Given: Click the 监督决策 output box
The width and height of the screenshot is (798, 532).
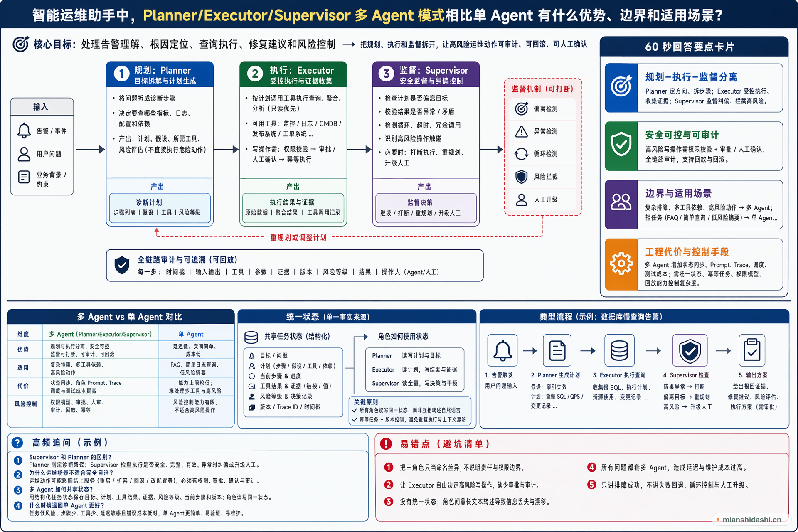Looking at the screenshot, I should (x=426, y=207).
